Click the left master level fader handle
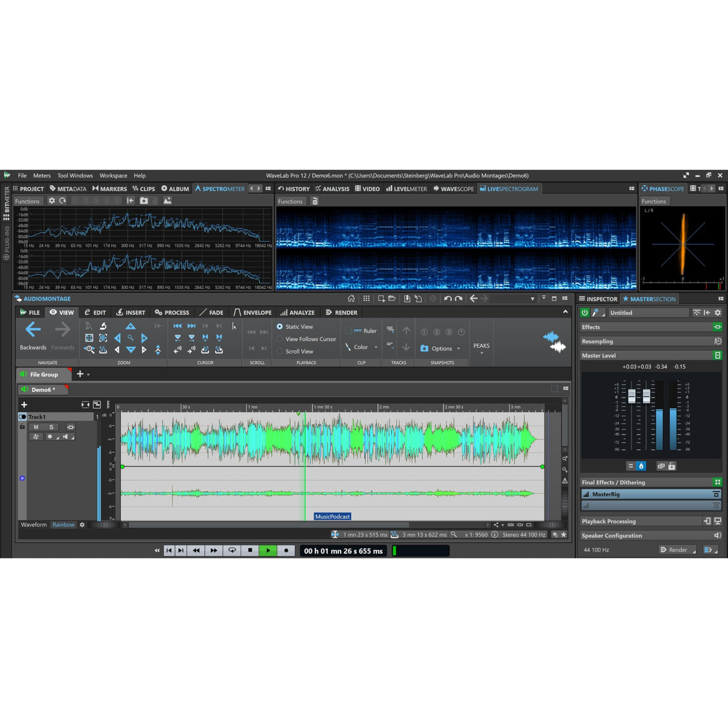Screen dimensions: 728x728 (631, 396)
